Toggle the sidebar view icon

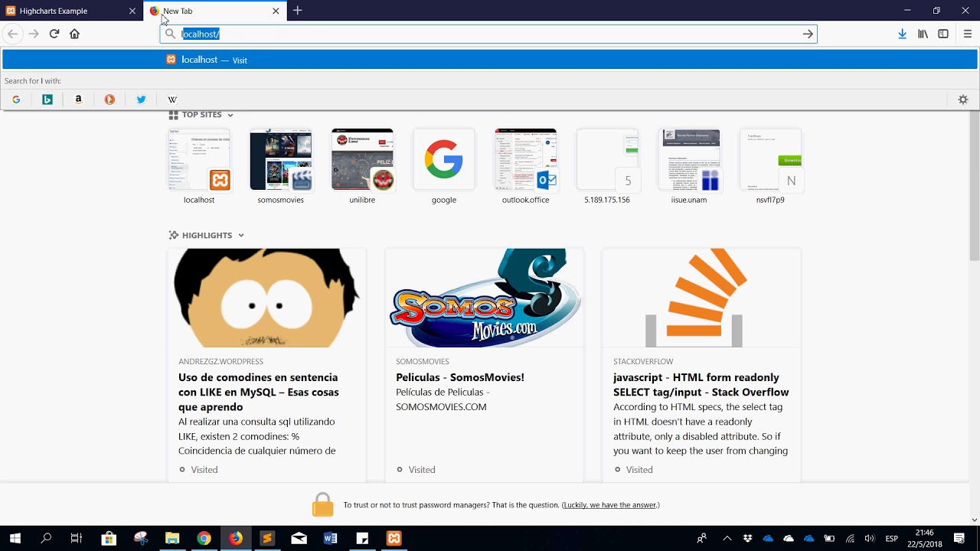tap(943, 34)
